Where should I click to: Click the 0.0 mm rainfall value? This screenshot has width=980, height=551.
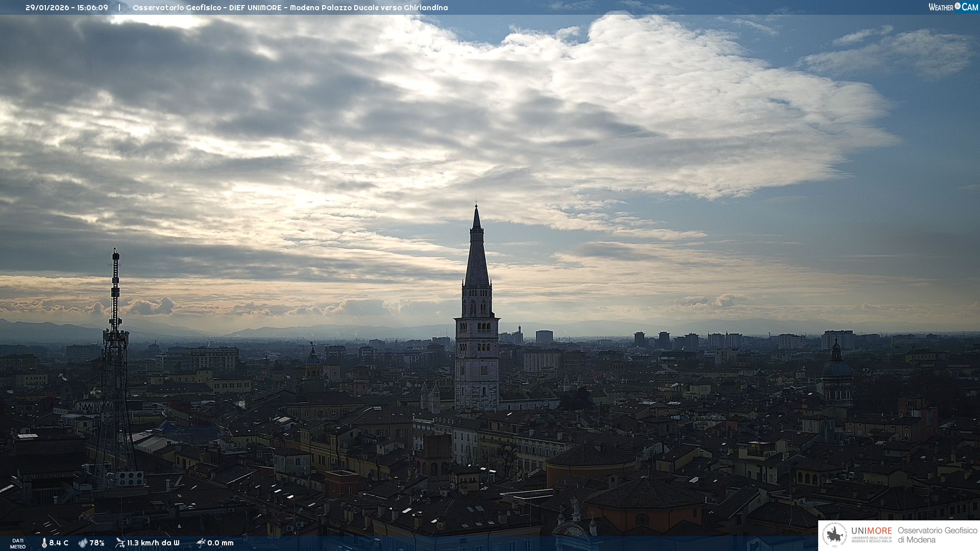pos(220,543)
